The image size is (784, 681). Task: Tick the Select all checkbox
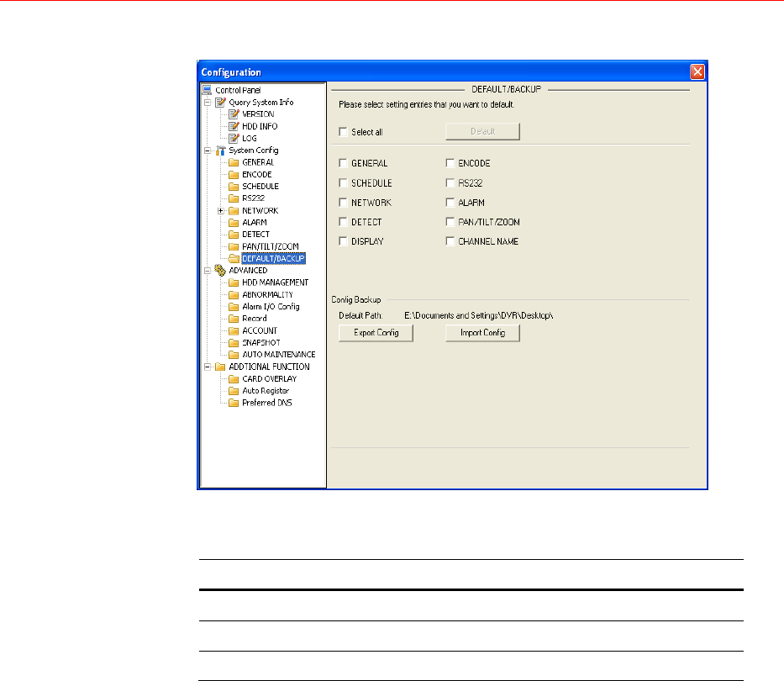point(343,132)
